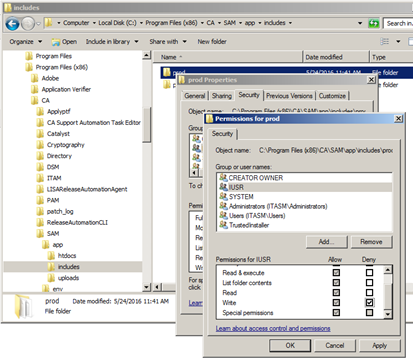Click the PAM folder icon
This screenshot has width=413, height=360.
coord(40,200)
